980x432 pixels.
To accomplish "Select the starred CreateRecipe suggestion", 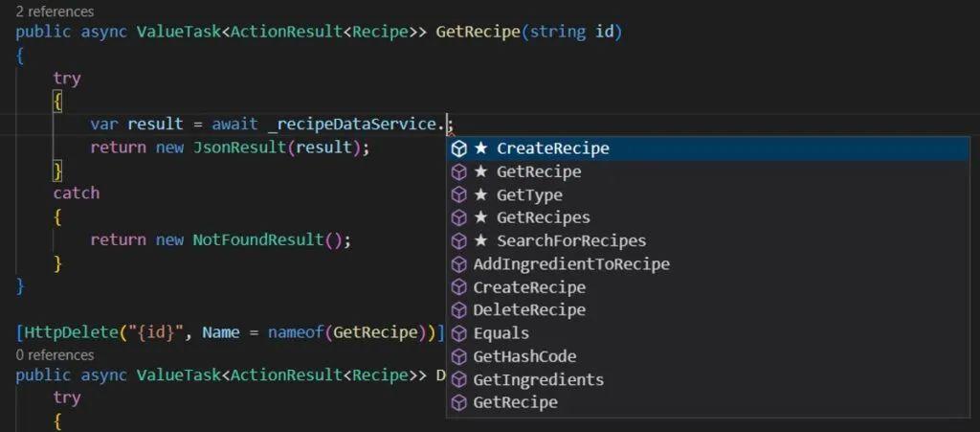I will click(x=708, y=148).
